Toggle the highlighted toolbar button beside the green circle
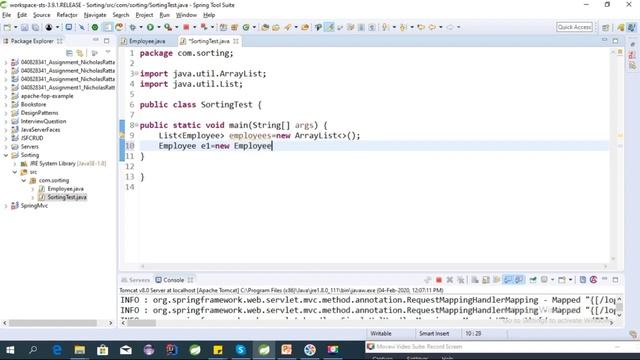Image resolution: width=640 pixels, height=360 pixels. coord(107,27)
